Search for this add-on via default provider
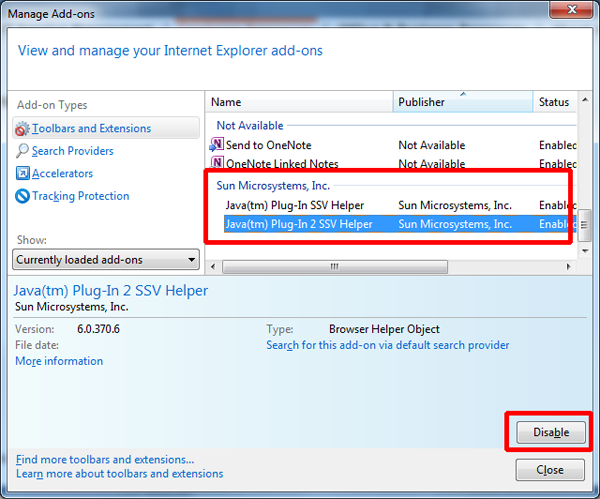 pos(388,345)
